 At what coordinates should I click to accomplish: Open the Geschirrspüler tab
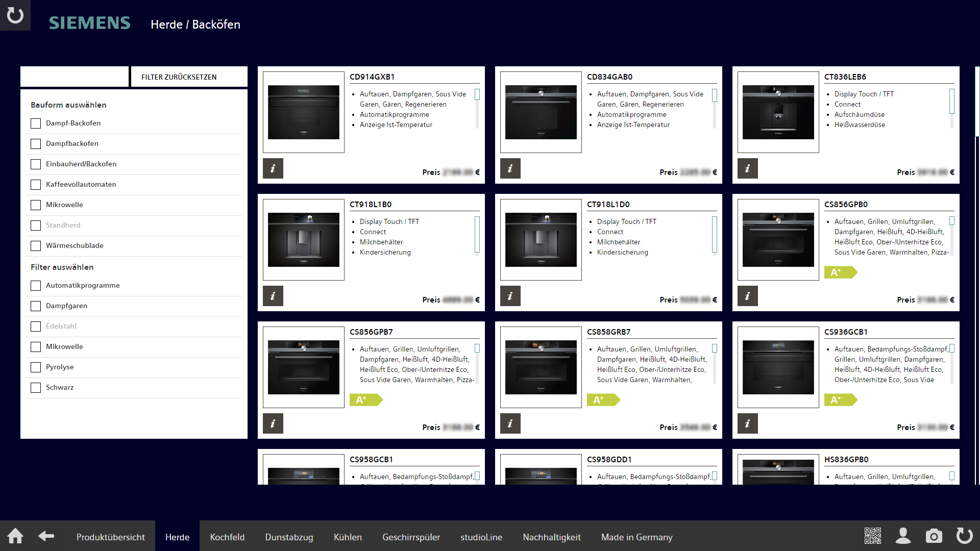(411, 537)
